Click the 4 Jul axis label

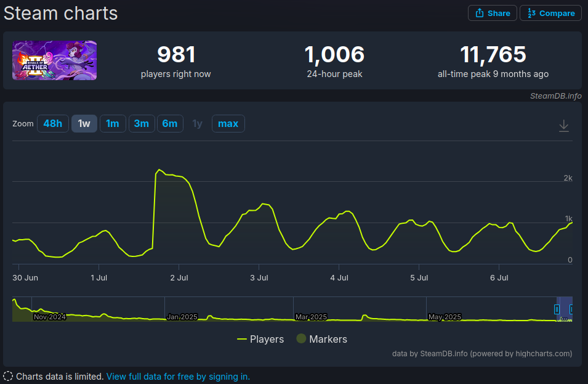339,278
